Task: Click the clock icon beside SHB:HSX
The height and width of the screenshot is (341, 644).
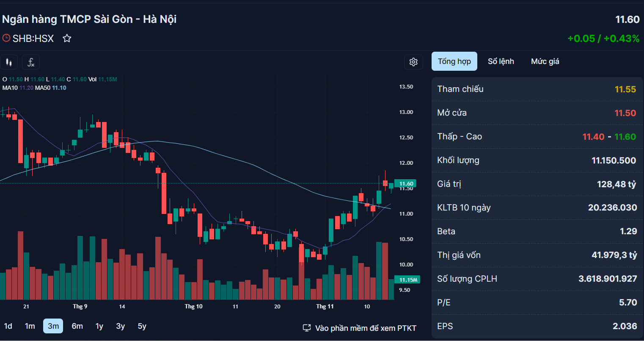Action: (x=6, y=38)
